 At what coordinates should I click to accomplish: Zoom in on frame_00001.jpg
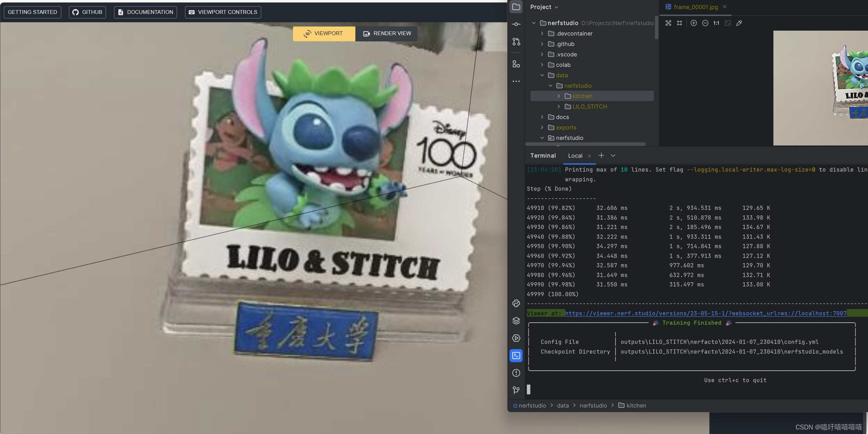[x=693, y=23]
